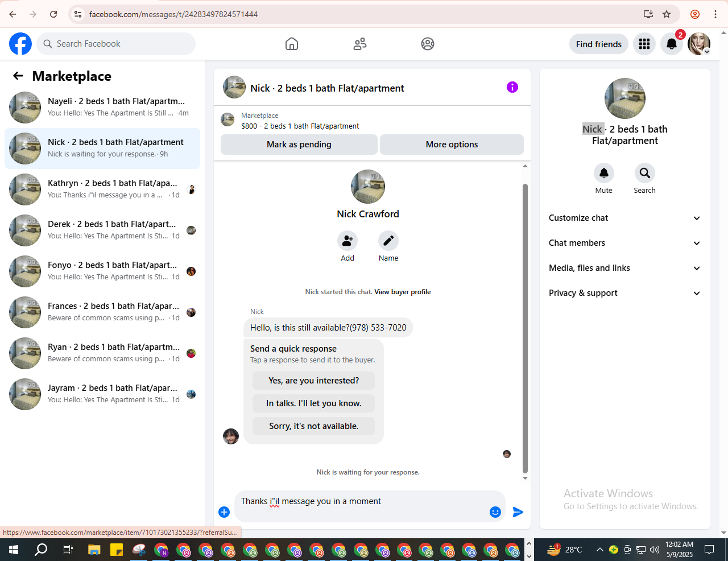Open the account profile picture menu

coord(699,44)
